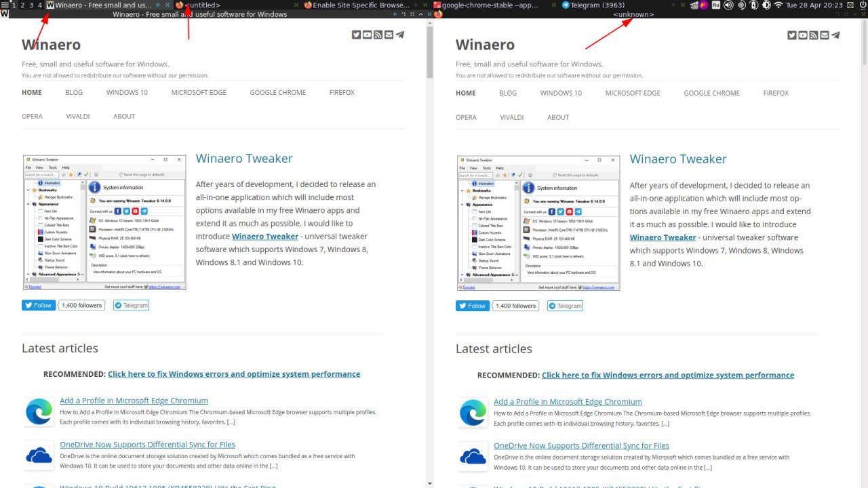
Task: Open RSS feed icon in right <unknown> window
Action: pos(813,35)
